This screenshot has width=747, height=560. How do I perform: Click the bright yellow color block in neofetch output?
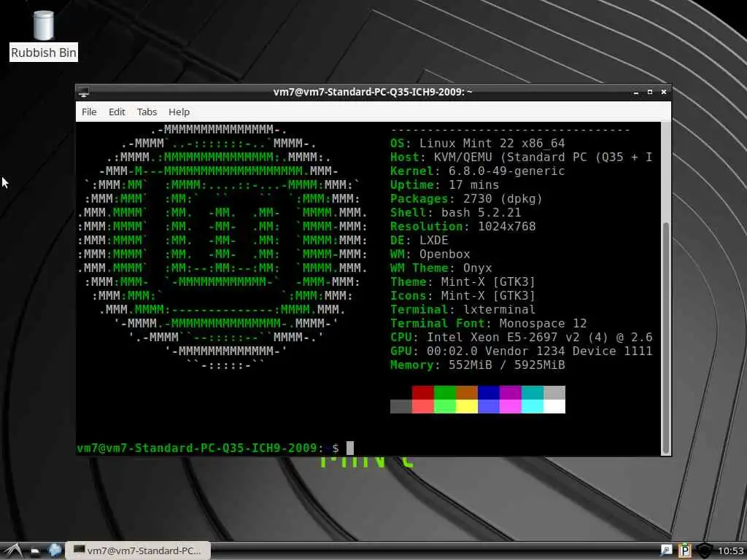(466, 406)
